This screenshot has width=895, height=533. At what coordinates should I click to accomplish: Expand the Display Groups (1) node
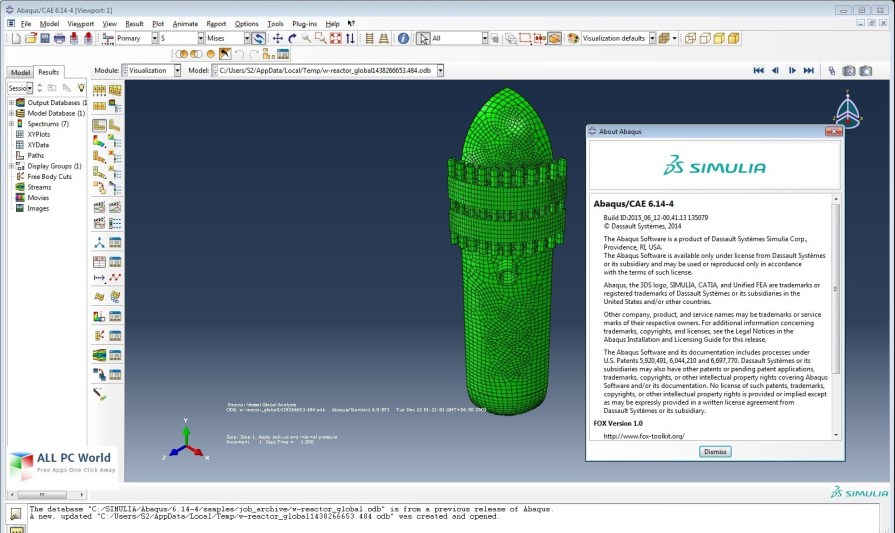[11, 166]
